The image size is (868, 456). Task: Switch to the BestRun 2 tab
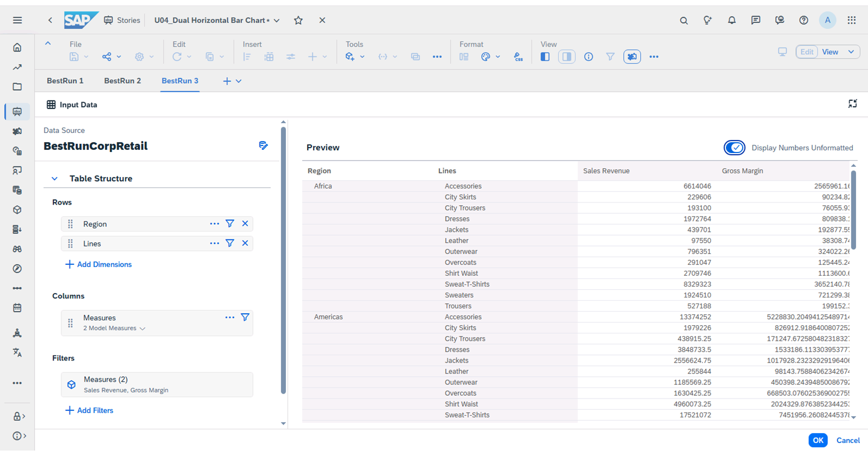(123, 81)
